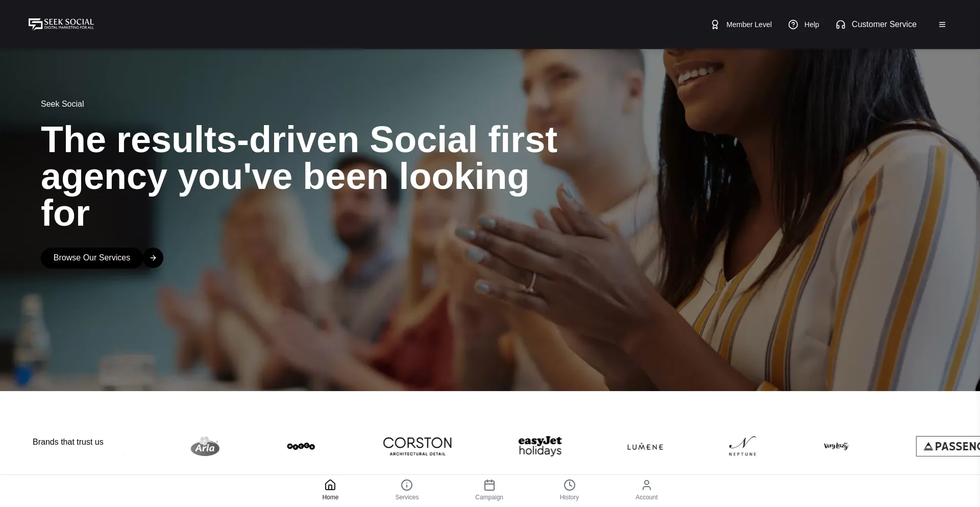This screenshot has height=507, width=980.
Task: Click the Help question mark icon
Action: (793, 25)
